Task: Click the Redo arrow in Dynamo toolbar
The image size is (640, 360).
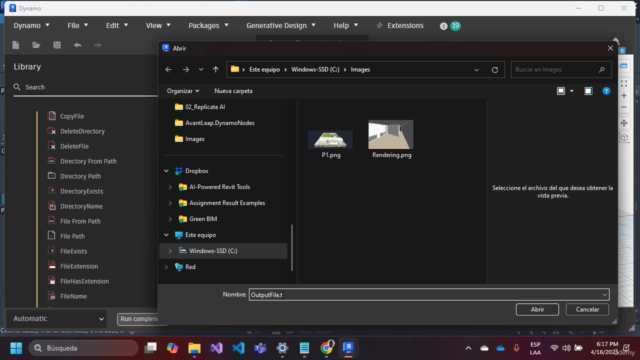Action: pyautogui.click(x=98, y=45)
